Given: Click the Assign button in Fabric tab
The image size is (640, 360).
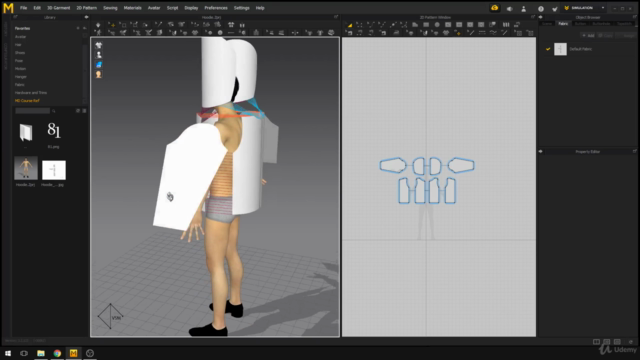Looking at the screenshot, I should tap(627, 36).
